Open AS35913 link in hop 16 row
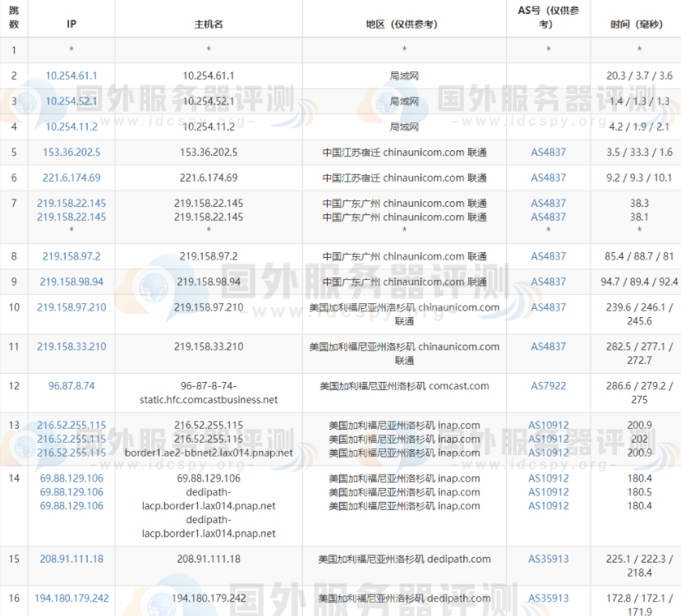 click(x=548, y=598)
